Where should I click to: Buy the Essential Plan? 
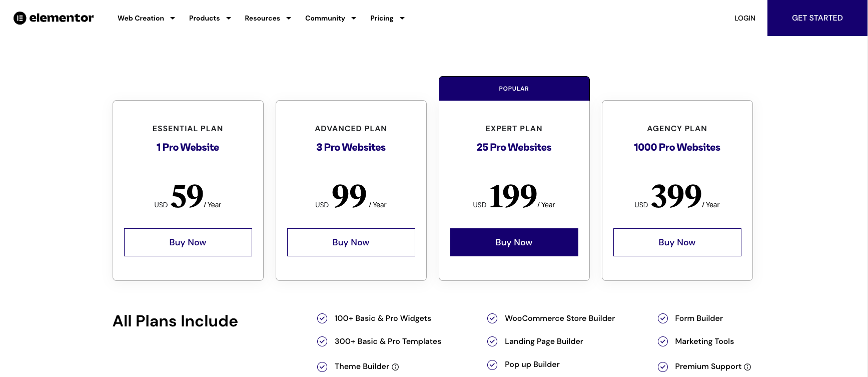(188, 242)
